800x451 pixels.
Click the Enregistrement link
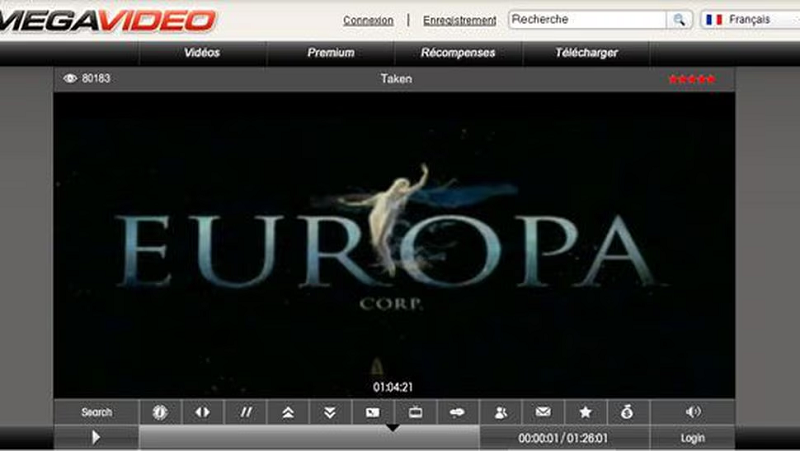(459, 20)
